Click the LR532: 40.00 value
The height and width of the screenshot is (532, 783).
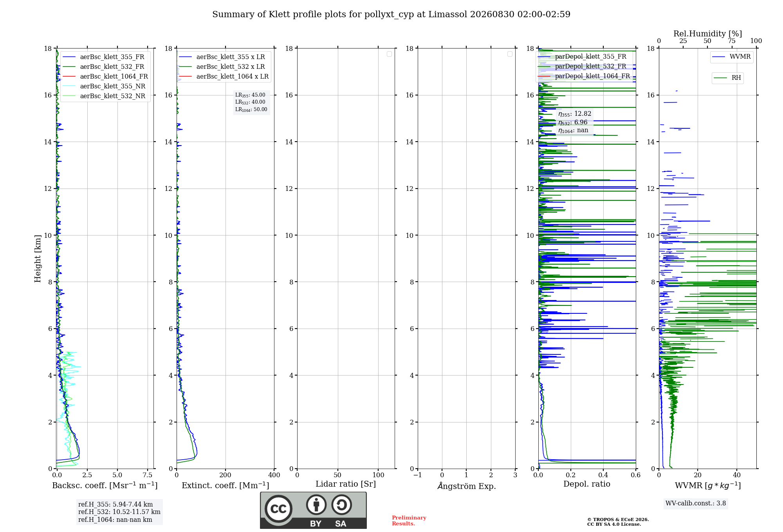250,102
